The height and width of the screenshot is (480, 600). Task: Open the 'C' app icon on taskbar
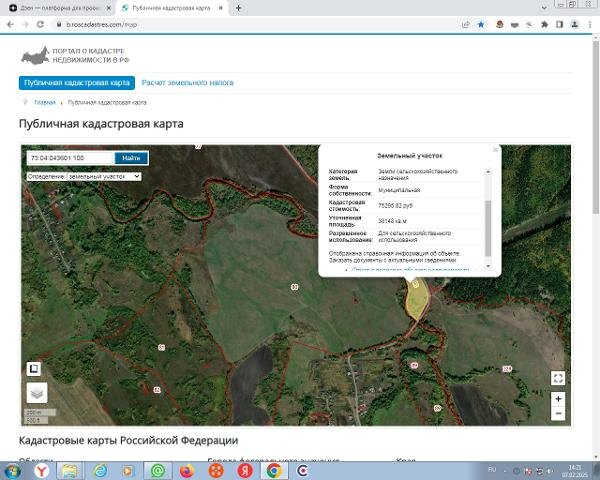coord(303,470)
